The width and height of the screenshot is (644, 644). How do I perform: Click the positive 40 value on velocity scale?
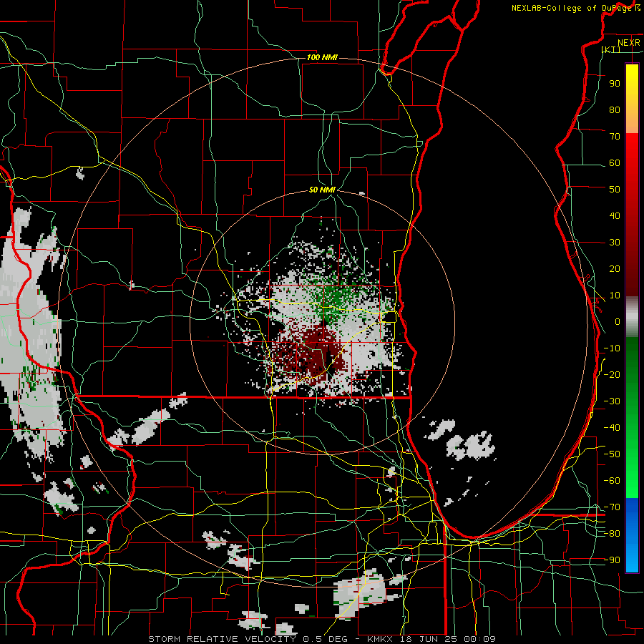[x=615, y=215]
